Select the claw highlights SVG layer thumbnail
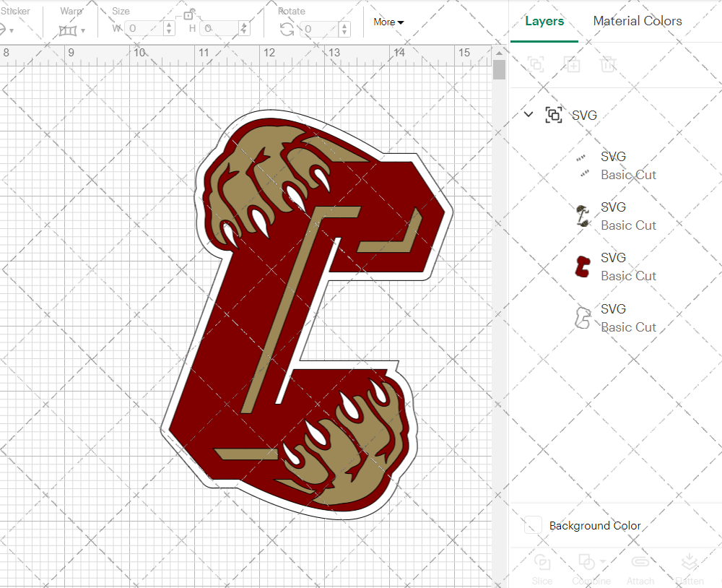722x588 pixels. click(583, 165)
